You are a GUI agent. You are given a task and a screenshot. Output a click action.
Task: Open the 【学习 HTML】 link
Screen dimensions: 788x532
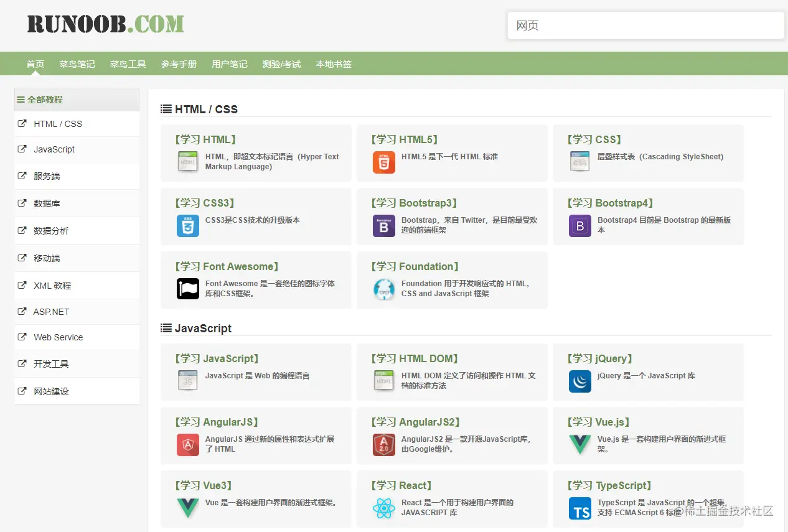click(x=205, y=139)
